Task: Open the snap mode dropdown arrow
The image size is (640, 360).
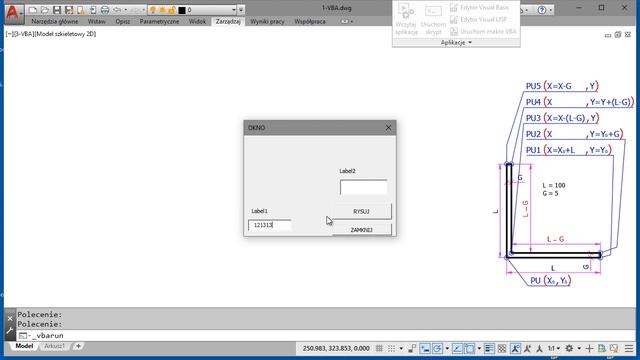Action: (401, 349)
